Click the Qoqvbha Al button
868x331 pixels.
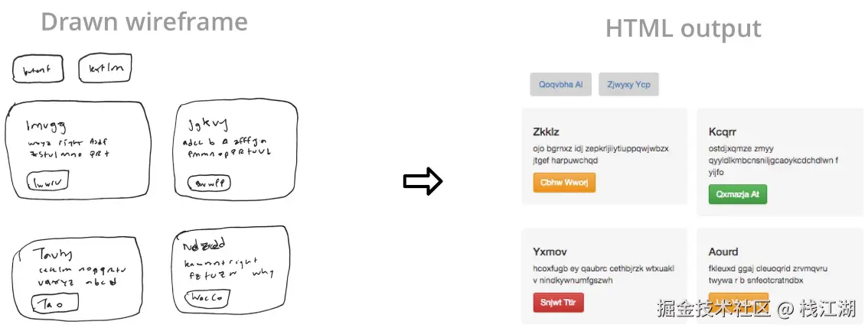click(561, 84)
